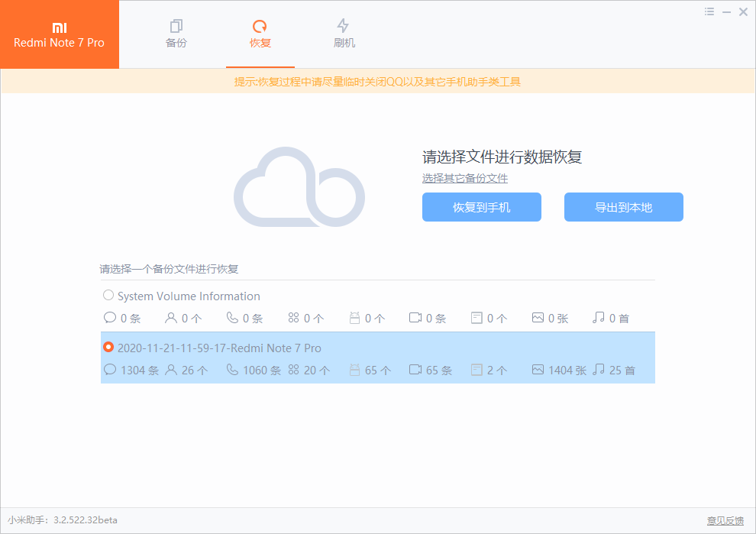Click the music icon showing 25 首

[599, 370]
